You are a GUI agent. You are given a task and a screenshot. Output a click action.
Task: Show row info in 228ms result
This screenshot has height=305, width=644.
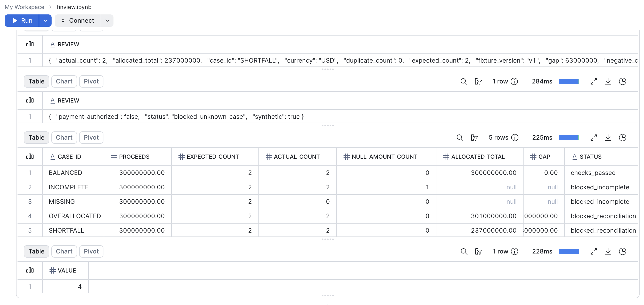pyautogui.click(x=515, y=252)
